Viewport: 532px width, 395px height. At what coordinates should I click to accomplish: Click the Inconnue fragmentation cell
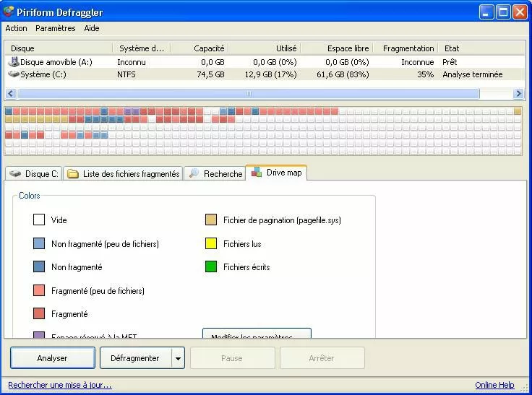[x=418, y=62]
